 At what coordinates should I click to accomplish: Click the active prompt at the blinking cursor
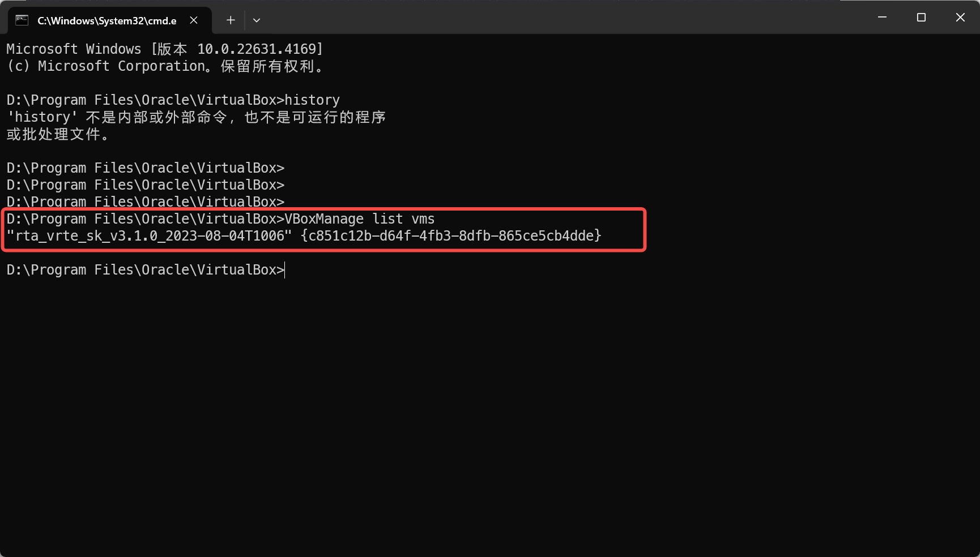pyautogui.click(x=285, y=270)
